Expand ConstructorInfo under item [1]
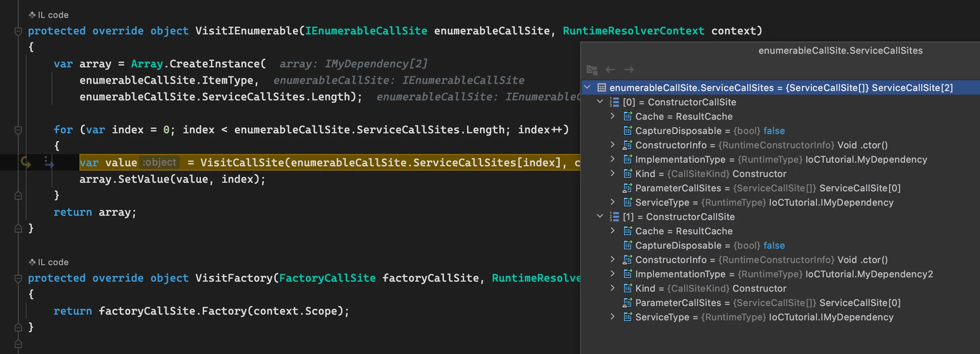This screenshot has height=354, width=980. click(x=612, y=259)
